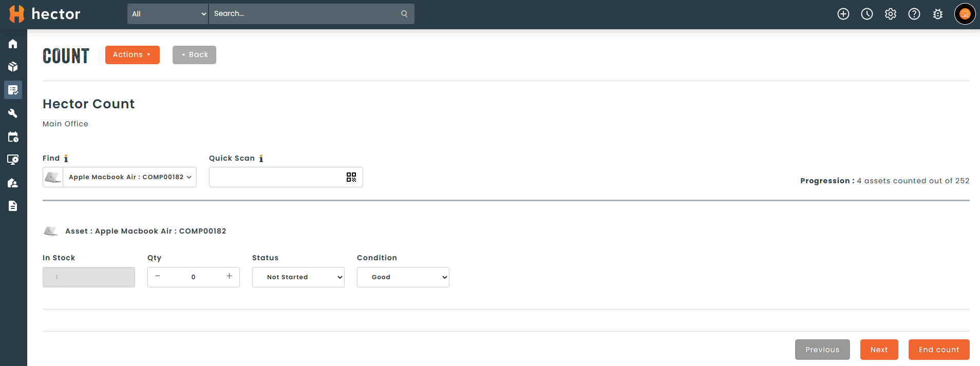Open the Status Not Started dropdown
The width and height of the screenshot is (980, 366).
click(x=298, y=277)
